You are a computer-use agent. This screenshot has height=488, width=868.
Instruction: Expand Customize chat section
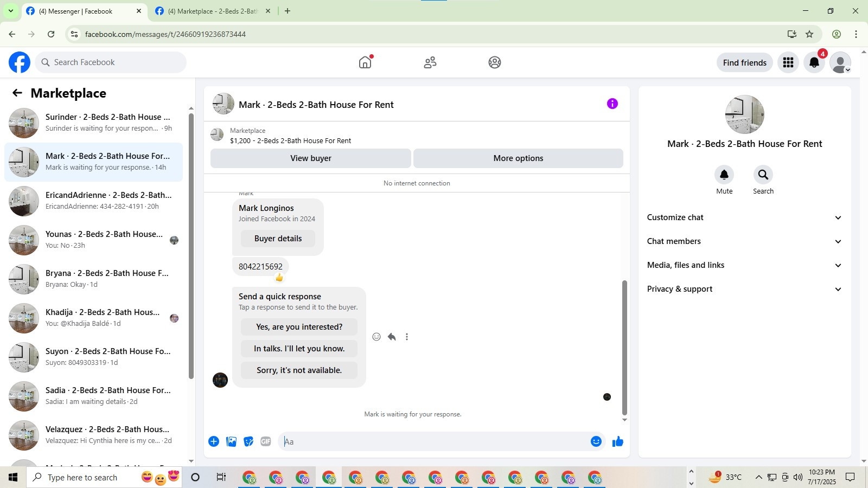(x=745, y=217)
